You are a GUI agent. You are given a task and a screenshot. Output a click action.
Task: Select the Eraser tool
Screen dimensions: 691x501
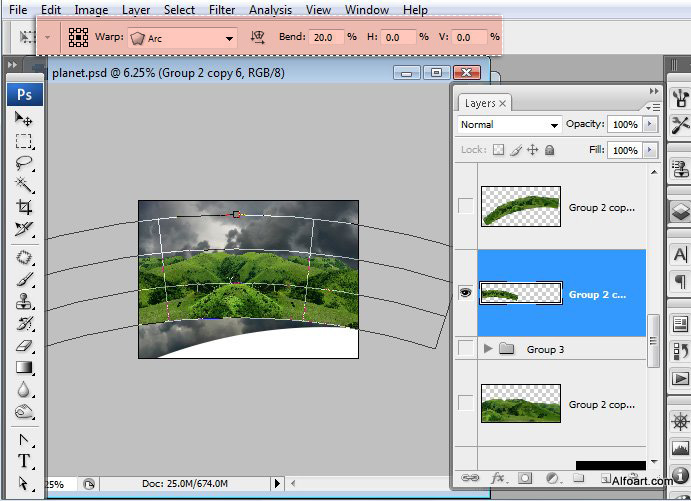coord(24,345)
